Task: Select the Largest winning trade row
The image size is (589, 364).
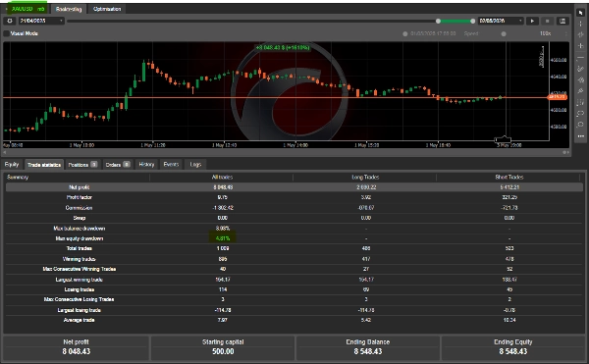Action: coord(294,280)
